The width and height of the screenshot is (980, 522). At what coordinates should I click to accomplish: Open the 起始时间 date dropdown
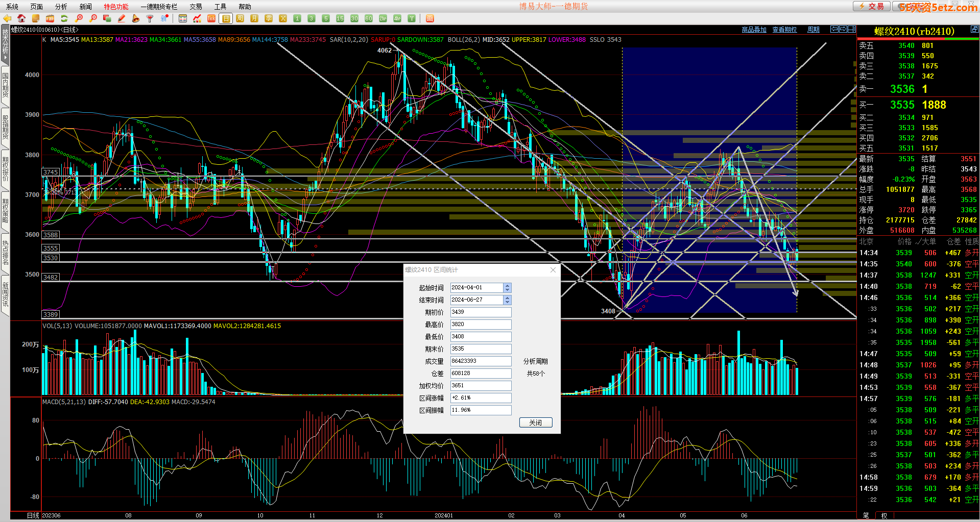tap(507, 288)
